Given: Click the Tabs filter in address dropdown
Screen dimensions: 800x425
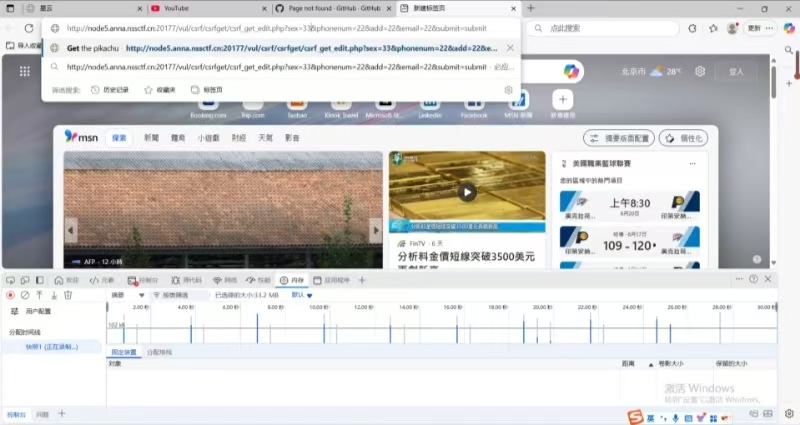Looking at the screenshot, I should 207,90.
